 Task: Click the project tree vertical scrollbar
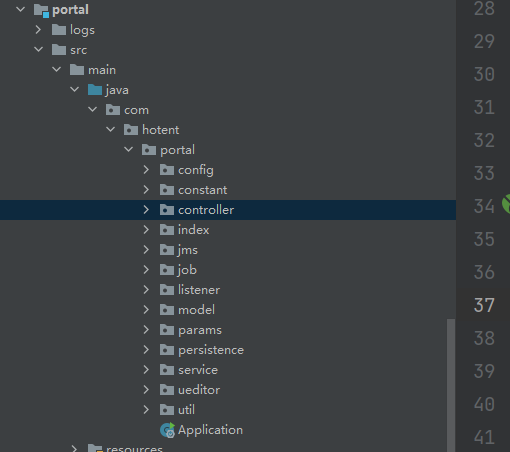pos(451,385)
